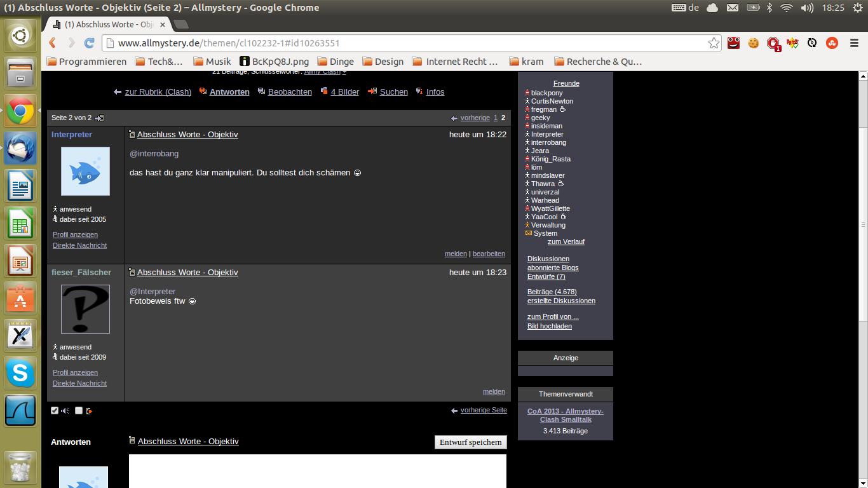The width and height of the screenshot is (868, 488).
Task: Open the AdBlock extension icon
Action: pos(773,43)
